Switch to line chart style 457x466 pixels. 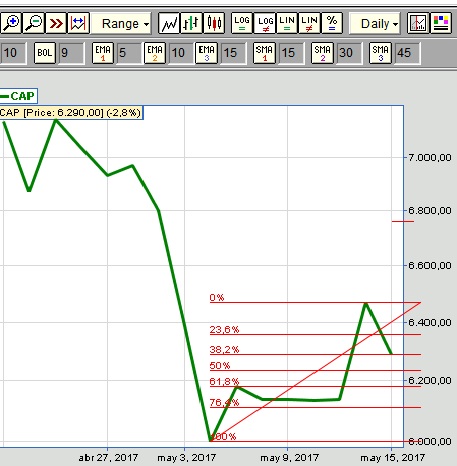click(169, 23)
